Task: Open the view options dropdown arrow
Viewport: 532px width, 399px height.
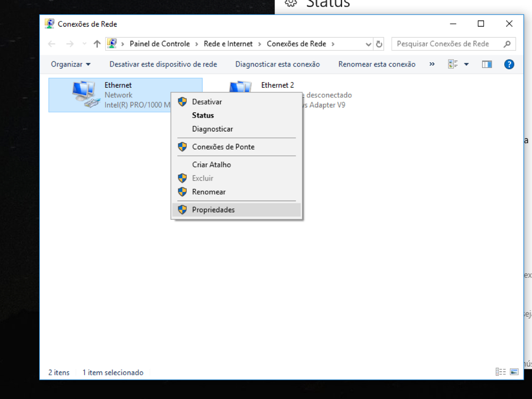Action: (x=466, y=64)
